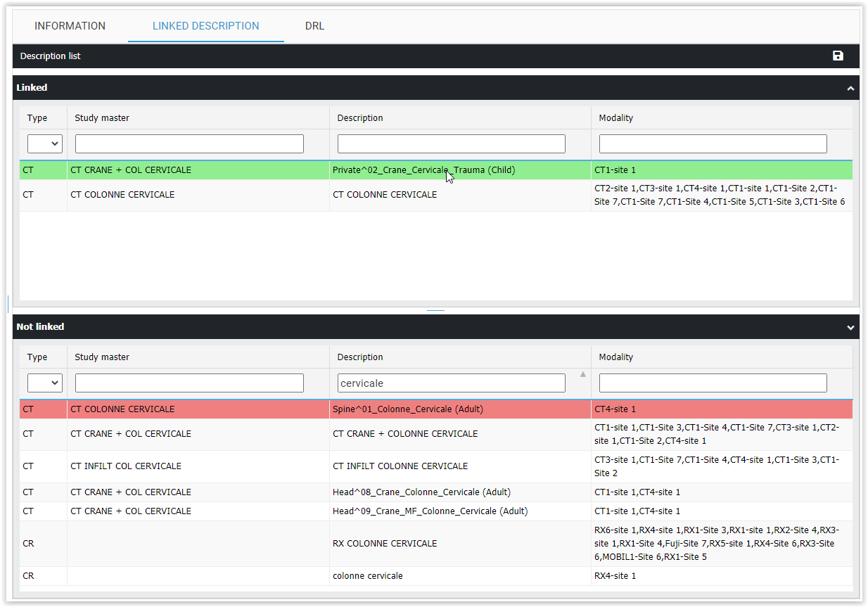This screenshot has height=607, width=868.
Task: Focus Study master filter in Linked table
Action: (189, 144)
